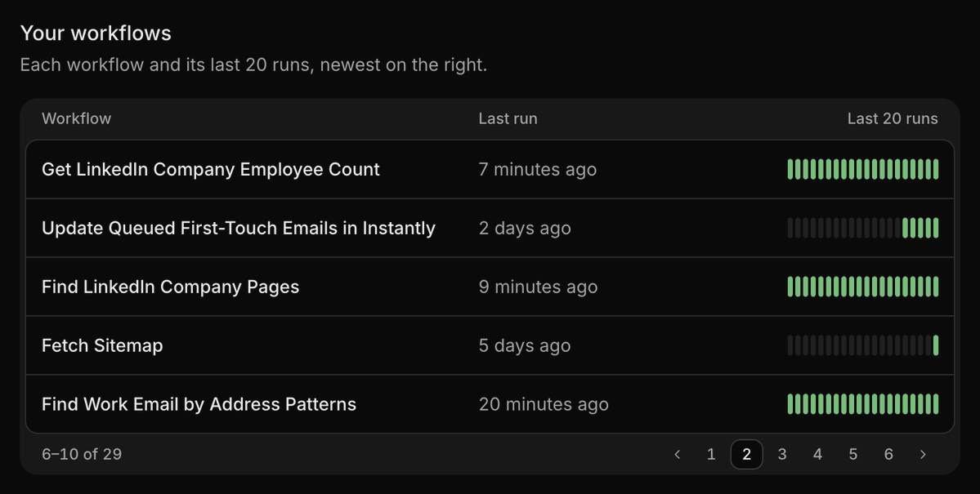Click the Last run column header
This screenshot has height=494, width=980.
tap(508, 118)
